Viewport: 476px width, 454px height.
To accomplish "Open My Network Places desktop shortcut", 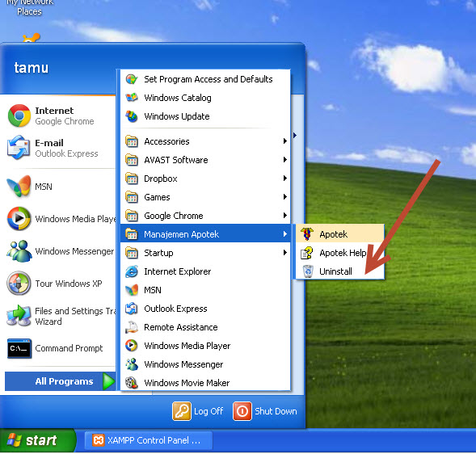I will pyautogui.click(x=29, y=7).
